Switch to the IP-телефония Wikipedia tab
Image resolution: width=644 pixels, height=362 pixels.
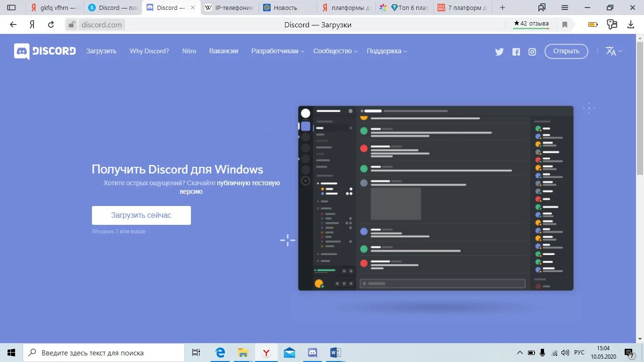[230, 8]
